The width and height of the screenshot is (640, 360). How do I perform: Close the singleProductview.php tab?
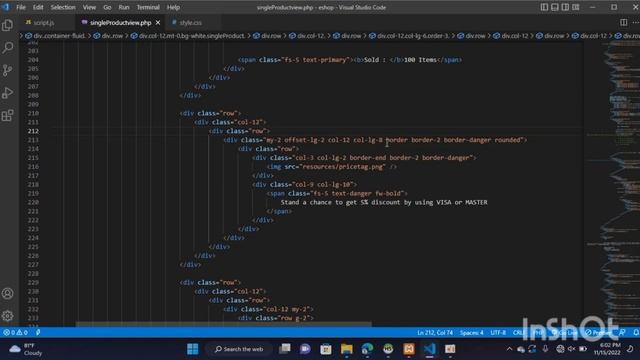(158, 23)
